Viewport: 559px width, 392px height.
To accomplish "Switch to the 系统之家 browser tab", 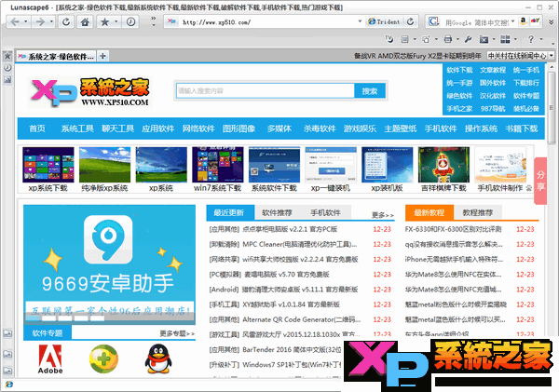I will pyautogui.click(x=56, y=56).
